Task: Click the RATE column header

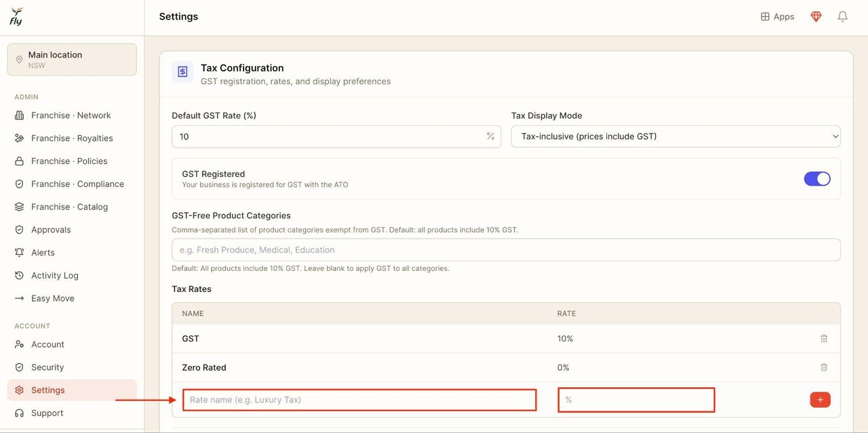Action: click(566, 314)
